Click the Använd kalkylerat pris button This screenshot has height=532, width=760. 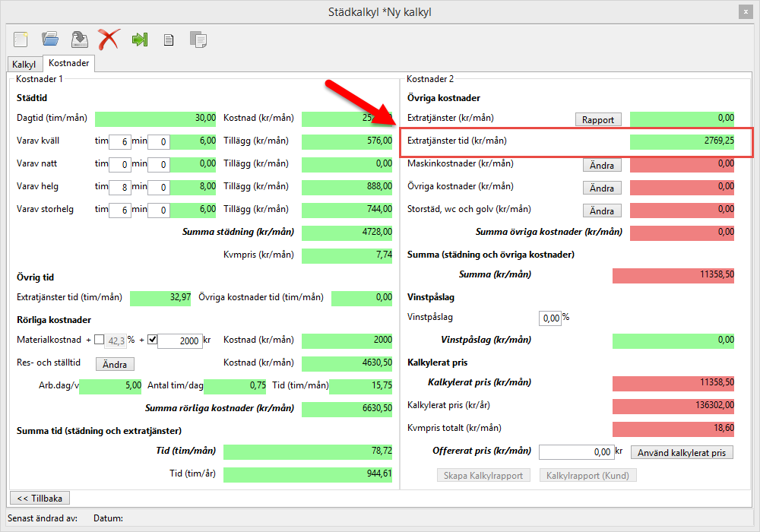pyautogui.click(x=682, y=453)
